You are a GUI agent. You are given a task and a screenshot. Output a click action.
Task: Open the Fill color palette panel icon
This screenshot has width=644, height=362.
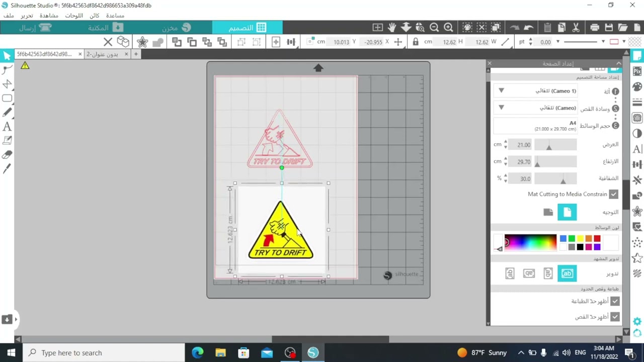[637, 86]
